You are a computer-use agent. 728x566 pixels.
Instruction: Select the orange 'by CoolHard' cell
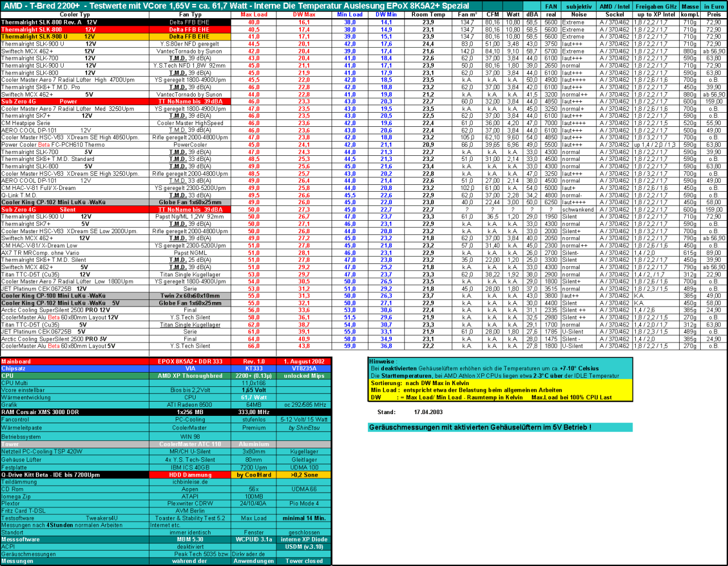coord(254,474)
